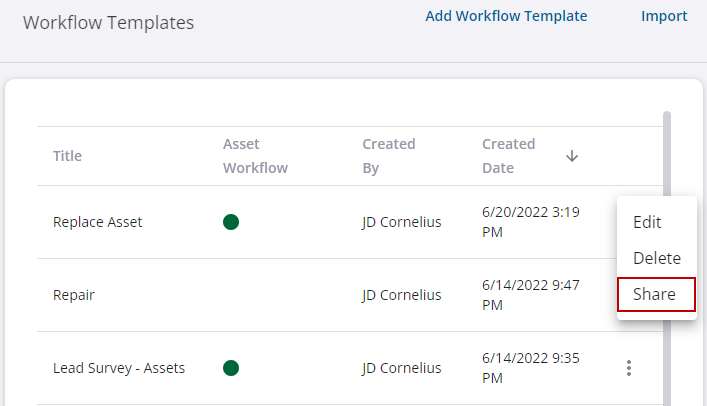This screenshot has width=707, height=406.
Task: Choose Delete in the popup menu
Action: (x=657, y=258)
